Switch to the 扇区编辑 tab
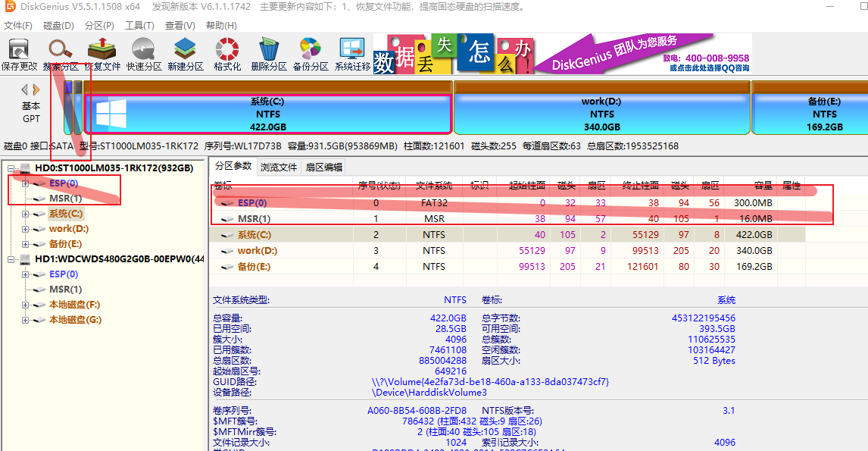Viewport: 868px width, 451px height. tap(324, 168)
